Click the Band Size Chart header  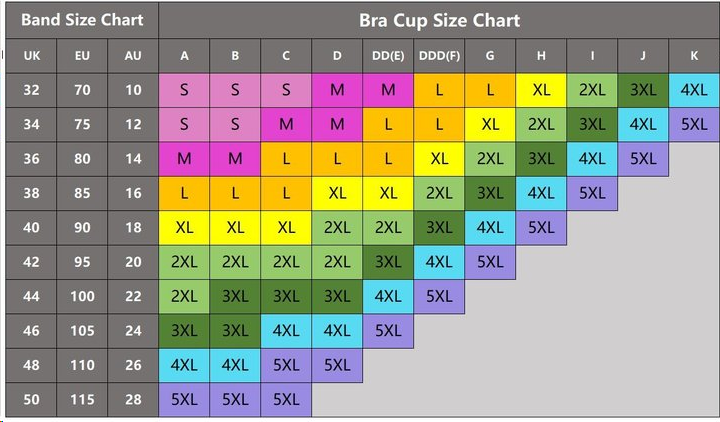click(x=82, y=20)
